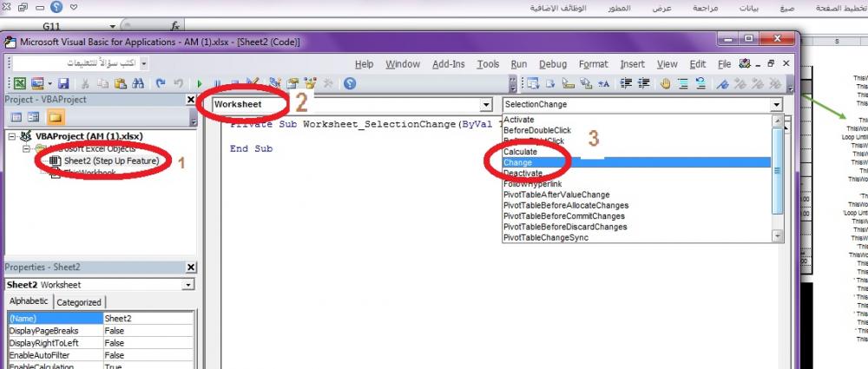The height and width of the screenshot is (369, 868).
Task: Click the Uncomment Block icon
Action: click(700, 83)
